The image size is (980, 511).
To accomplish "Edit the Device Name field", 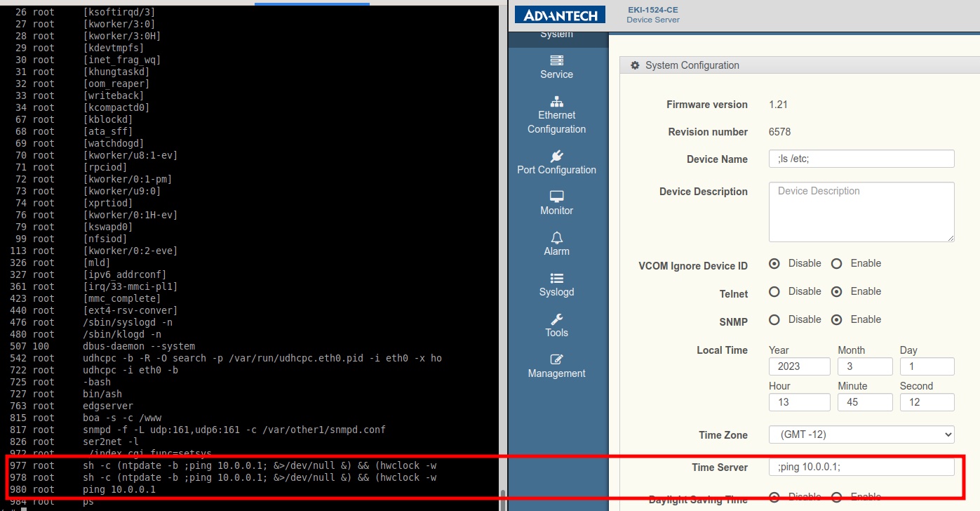I will point(861,159).
